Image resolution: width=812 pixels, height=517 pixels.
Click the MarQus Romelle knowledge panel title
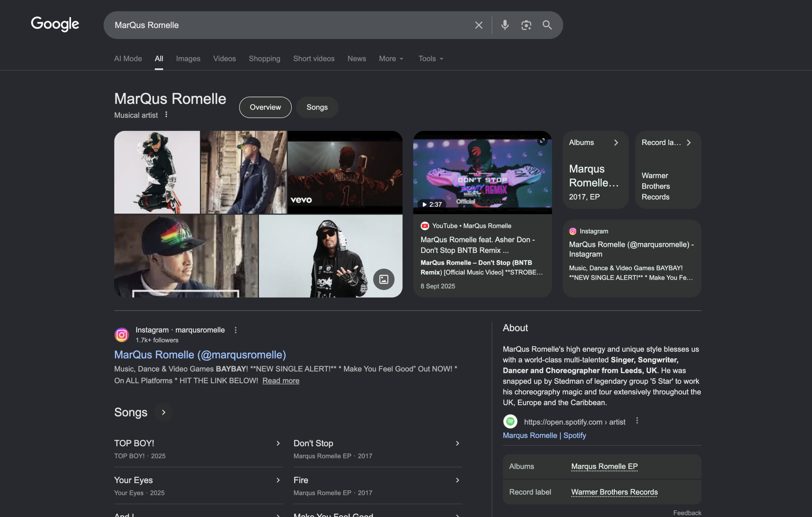pyautogui.click(x=170, y=99)
